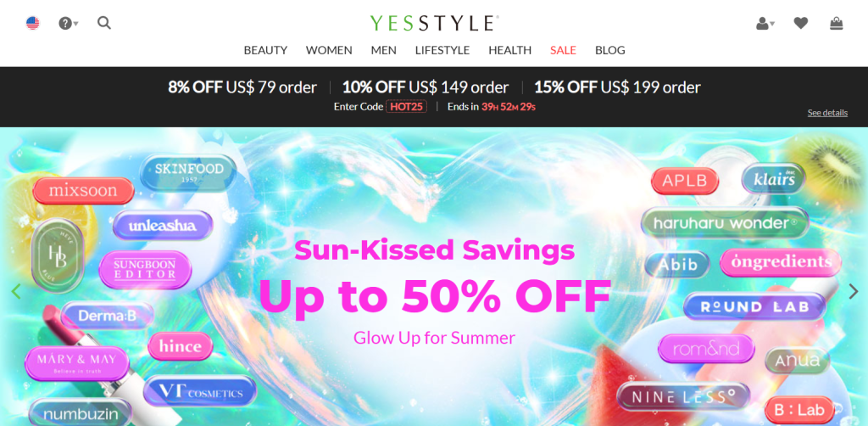Image resolution: width=868 pixels, height=426 pixels.
Task: Copy the HOT25 coupon code
Action: (406, 106)
